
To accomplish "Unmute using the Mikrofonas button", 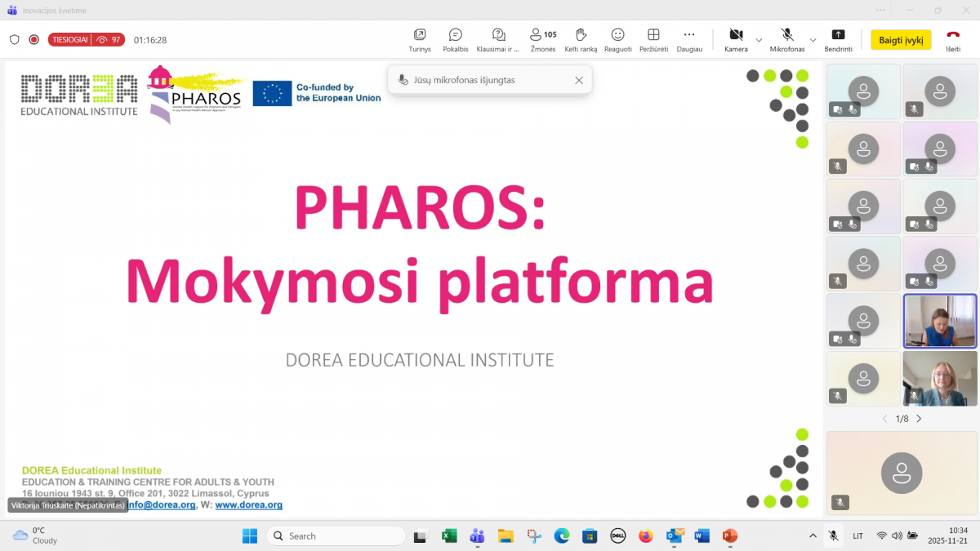I will click(x=786, y=39).
